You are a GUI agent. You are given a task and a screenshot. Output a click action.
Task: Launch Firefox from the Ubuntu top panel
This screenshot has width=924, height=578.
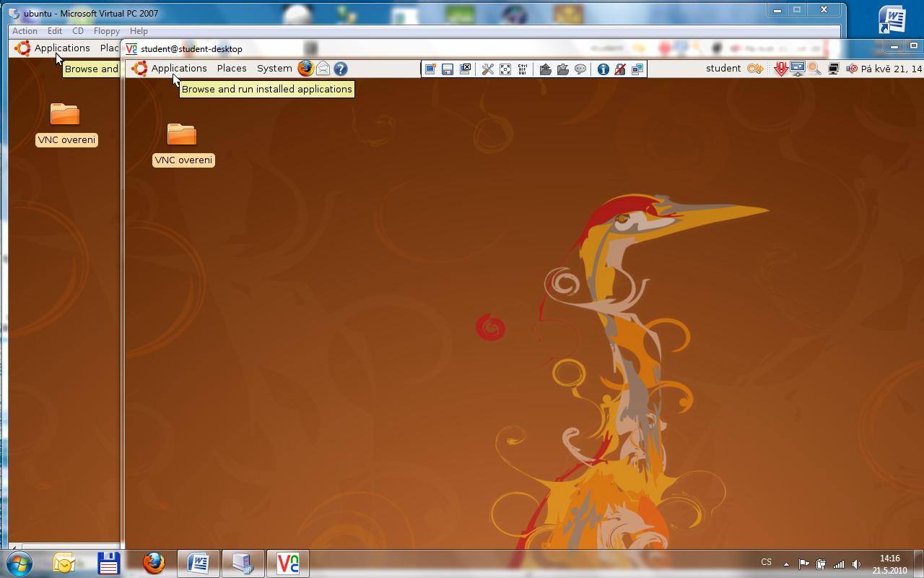tap(306, 68)
